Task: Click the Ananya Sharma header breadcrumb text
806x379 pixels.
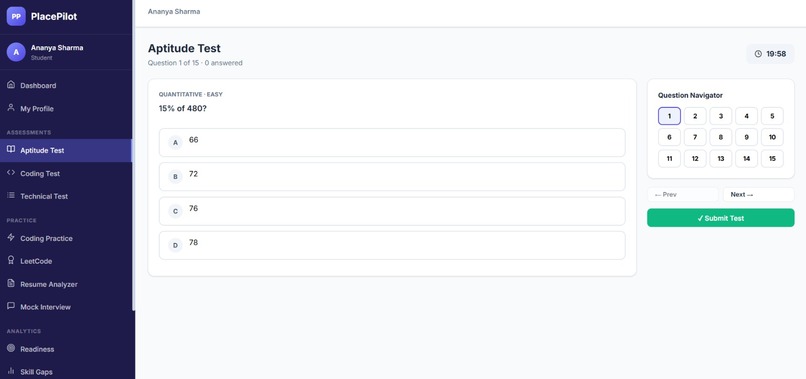Action: [174, 11]
